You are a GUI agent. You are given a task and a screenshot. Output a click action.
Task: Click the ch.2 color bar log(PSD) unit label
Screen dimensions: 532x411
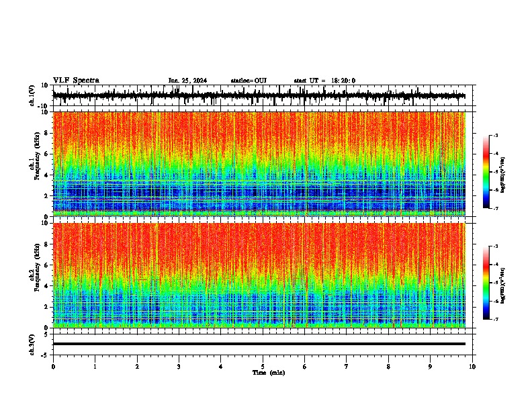tap(502, 285)
